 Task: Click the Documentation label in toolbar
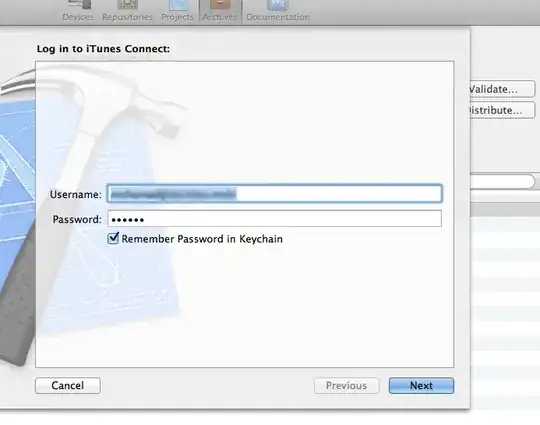tap(278, 17)
